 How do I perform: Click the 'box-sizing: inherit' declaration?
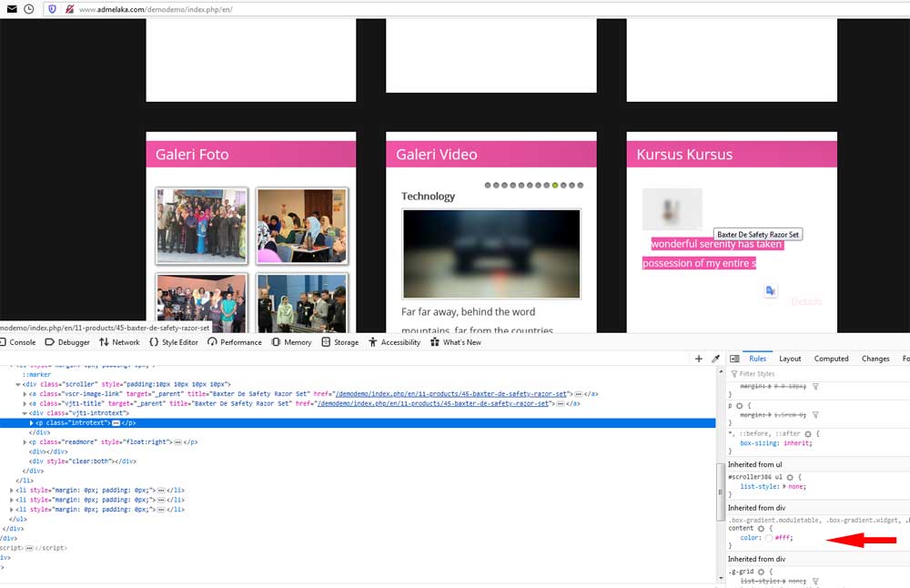(776, 443)
